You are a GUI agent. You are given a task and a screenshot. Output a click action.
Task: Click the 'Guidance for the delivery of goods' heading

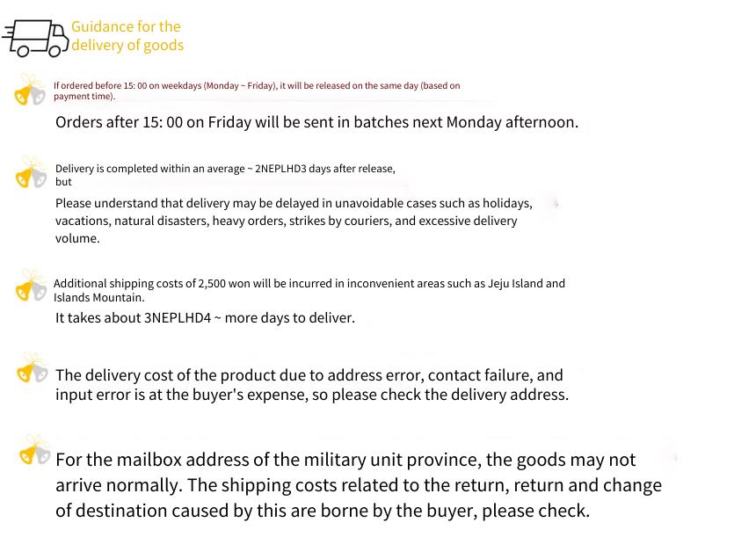click(127, 36)
